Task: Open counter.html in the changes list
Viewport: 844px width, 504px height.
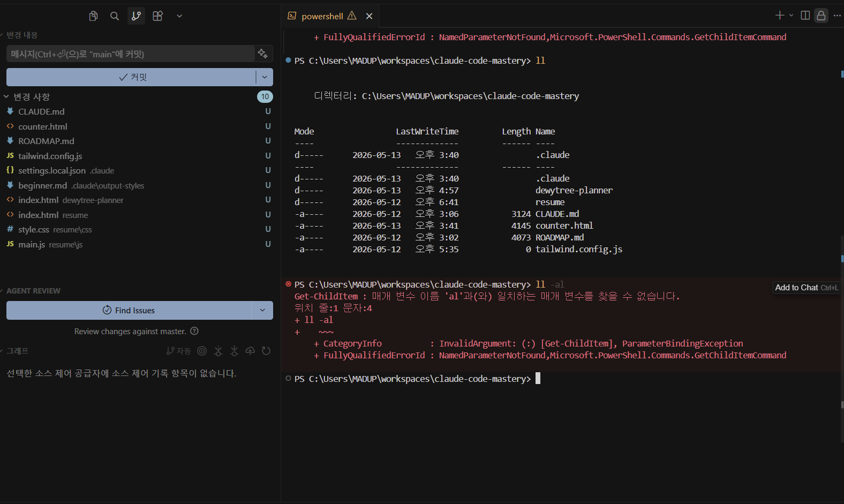Action: [x=43, y=126]
